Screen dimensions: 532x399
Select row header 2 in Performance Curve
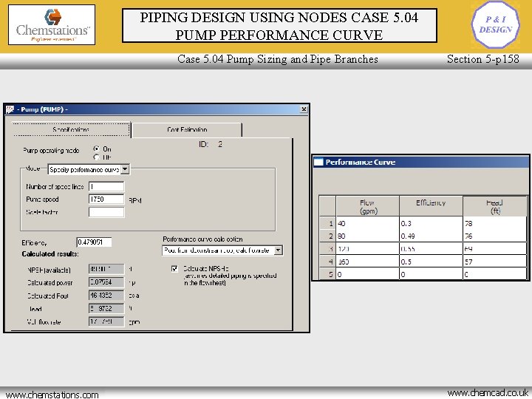(328, 236)
